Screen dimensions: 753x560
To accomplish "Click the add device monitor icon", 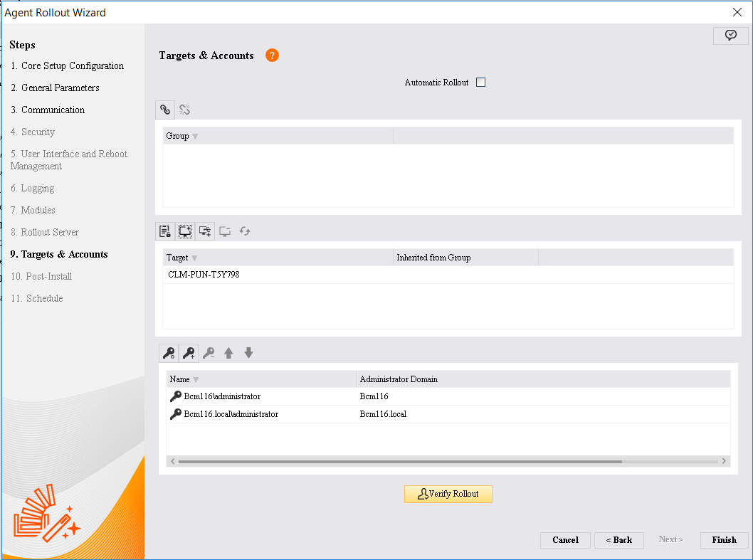I will [x=185, y=231].
